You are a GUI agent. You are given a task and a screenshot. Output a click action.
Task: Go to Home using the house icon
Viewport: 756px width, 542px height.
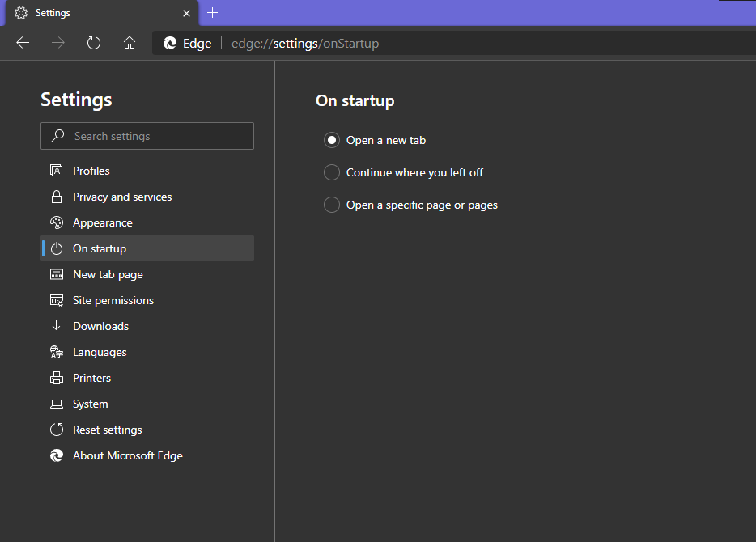coord(130,43)
